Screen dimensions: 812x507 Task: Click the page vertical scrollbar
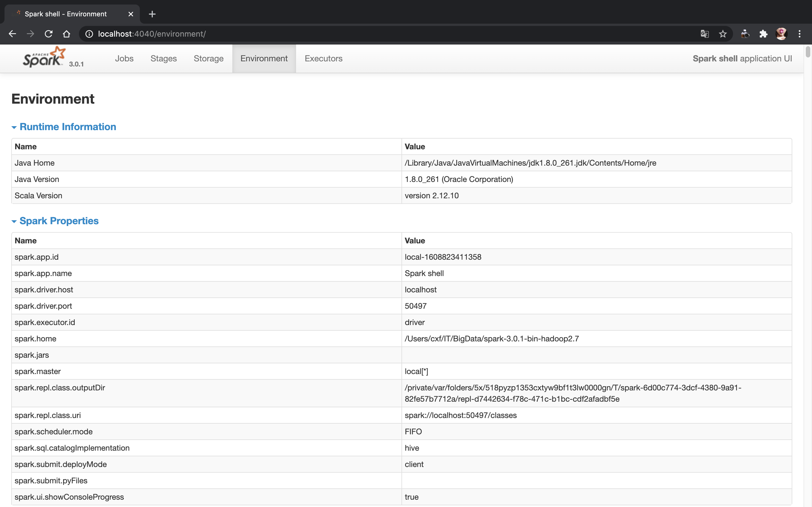808,52
